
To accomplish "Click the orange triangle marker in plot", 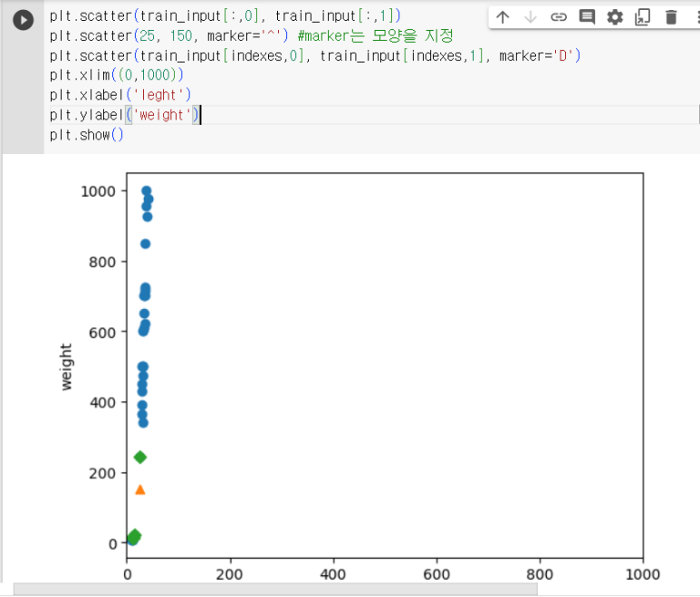I will 140,490.
